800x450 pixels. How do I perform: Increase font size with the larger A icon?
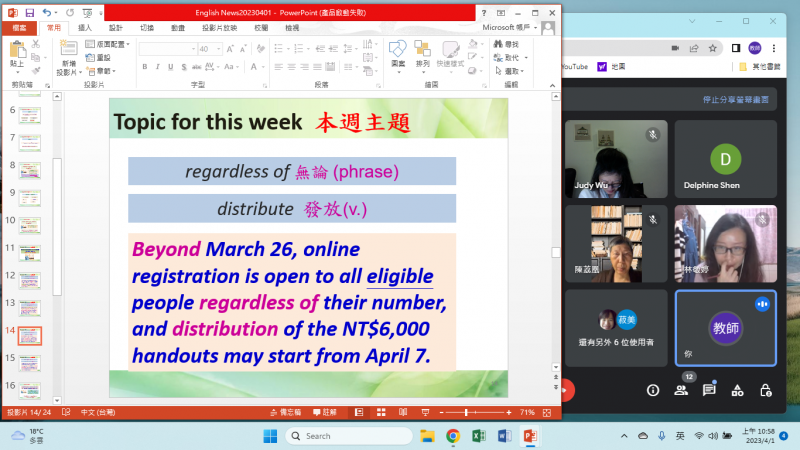click(x=230, y=49)
